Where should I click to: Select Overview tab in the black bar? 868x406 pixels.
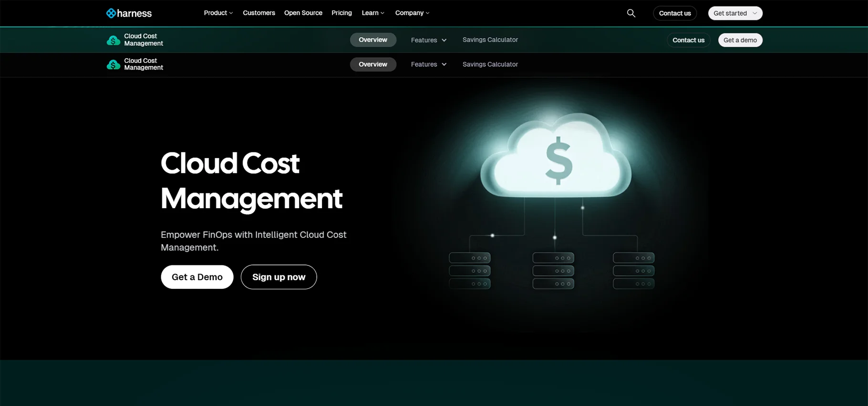point(373,64)
